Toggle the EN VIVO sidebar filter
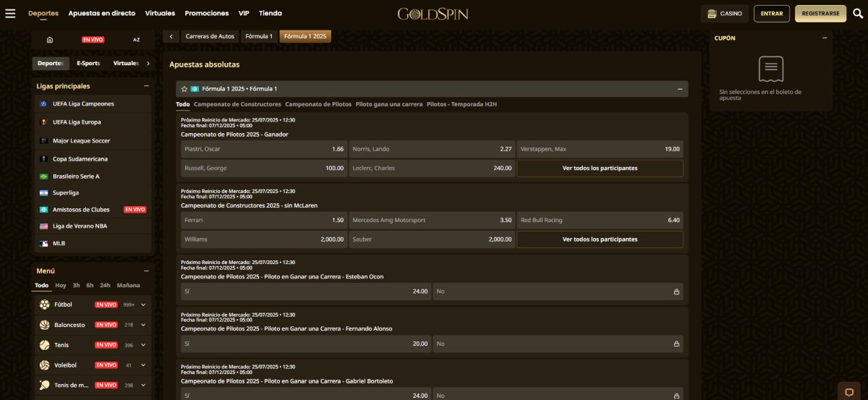Viewport: 868px width, 400px height. click(93, 40)
